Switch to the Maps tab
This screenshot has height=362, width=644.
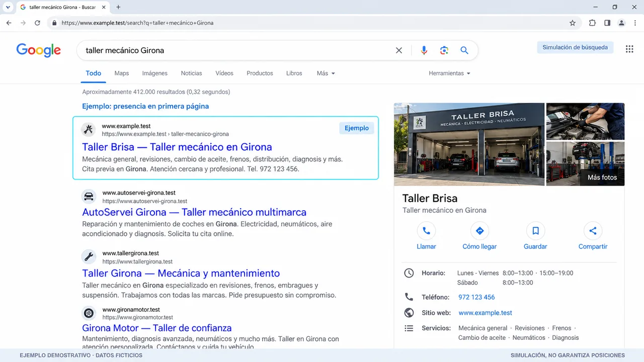click(122, 73)
